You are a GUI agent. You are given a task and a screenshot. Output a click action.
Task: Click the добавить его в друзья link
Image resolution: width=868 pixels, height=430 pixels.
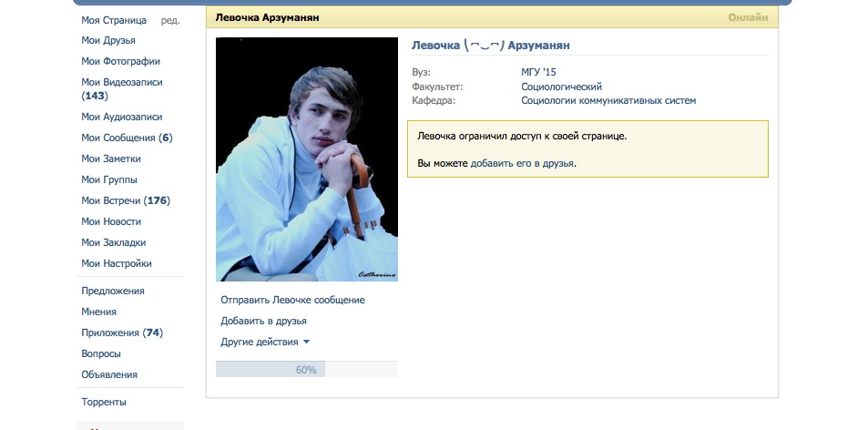click(x=522, y=163)
